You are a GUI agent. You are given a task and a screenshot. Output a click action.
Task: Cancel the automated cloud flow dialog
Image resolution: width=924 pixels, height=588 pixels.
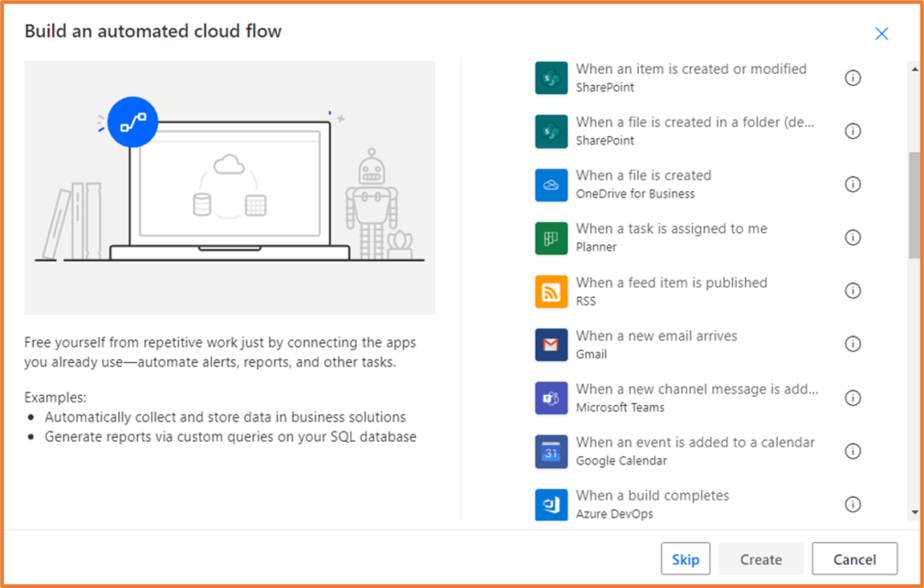tap(855, 559)
